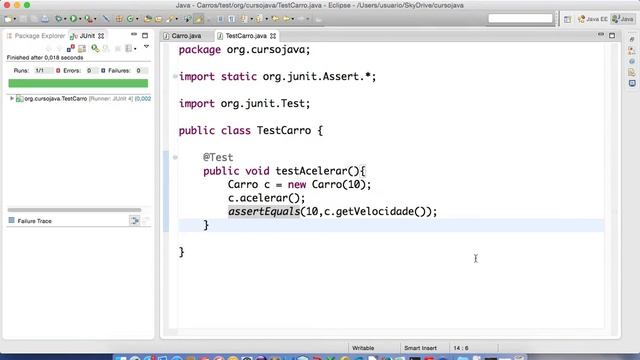
Task: Toggle Block Selection mode icon
Action: click(x=220, y=19)
